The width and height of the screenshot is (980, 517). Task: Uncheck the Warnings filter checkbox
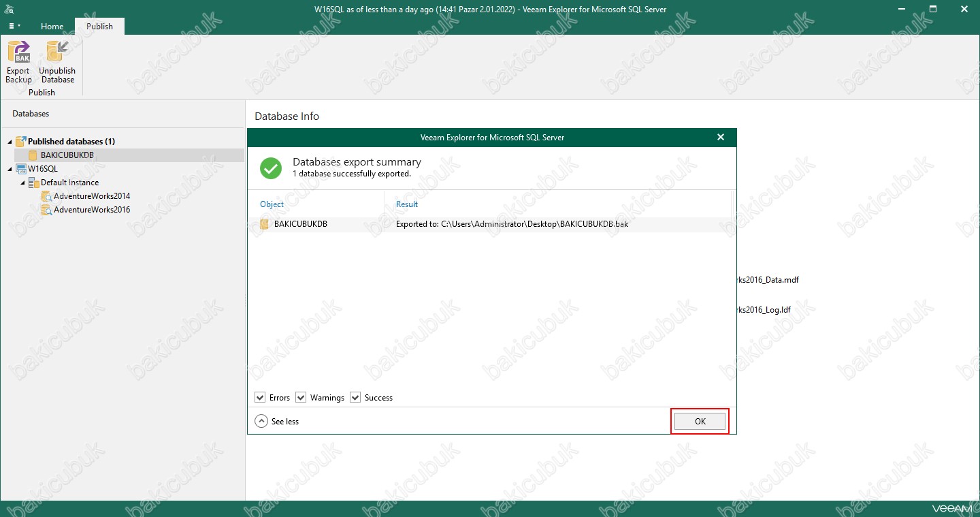(301, 397)
